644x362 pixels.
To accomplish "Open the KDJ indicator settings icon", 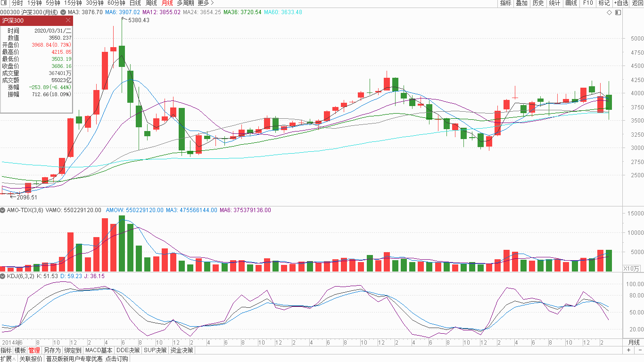I will pos(3,276).
